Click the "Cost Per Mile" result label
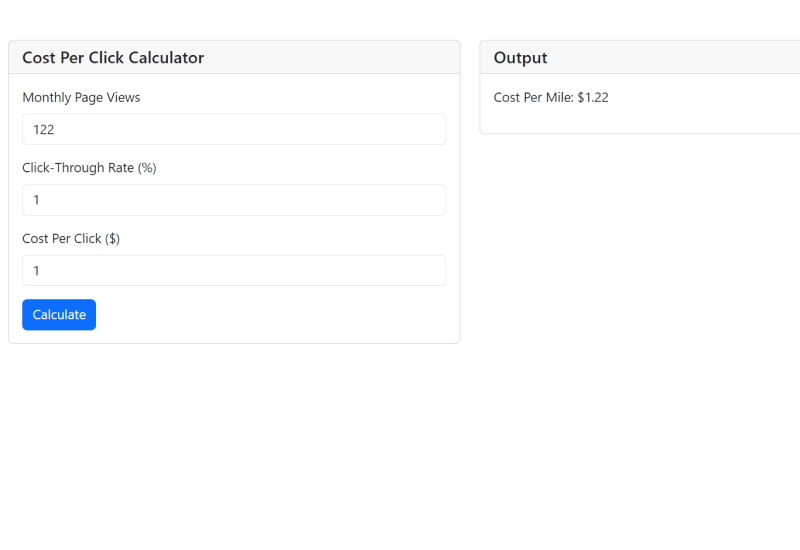800x550 pixels. (533, 98)
